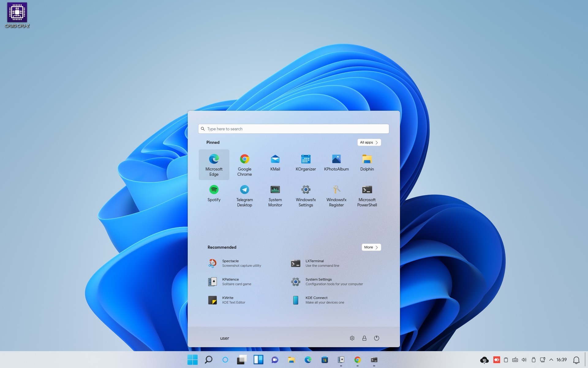
Task: Open the Chat icon on taskbar
Action: (275, 360)
